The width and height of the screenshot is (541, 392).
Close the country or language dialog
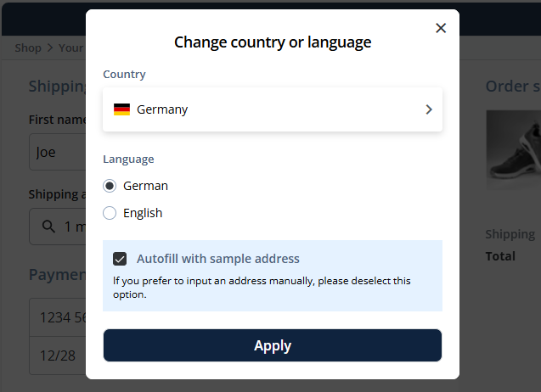coord(441,28)
